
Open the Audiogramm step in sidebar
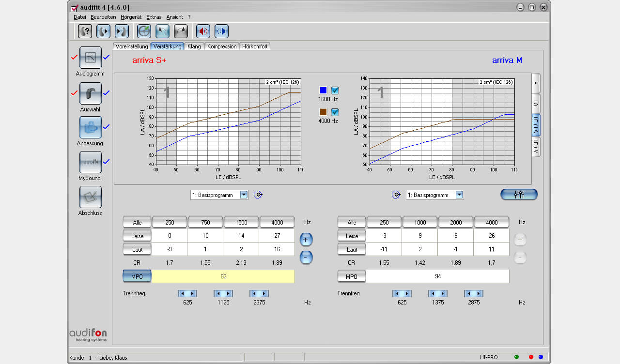pos(90,58)
